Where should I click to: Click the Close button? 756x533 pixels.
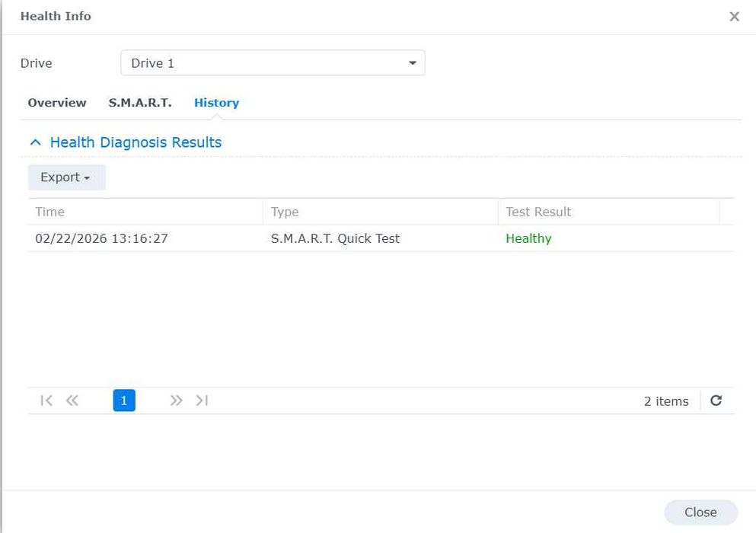[700, 512]
